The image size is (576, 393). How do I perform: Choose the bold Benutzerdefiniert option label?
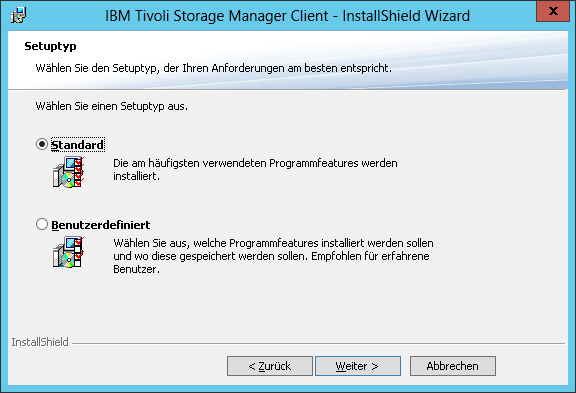101,225
